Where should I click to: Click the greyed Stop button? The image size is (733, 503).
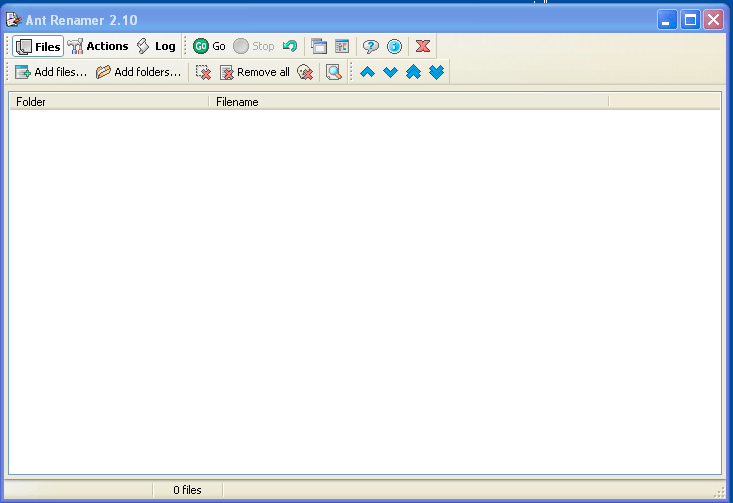point(254,46)
